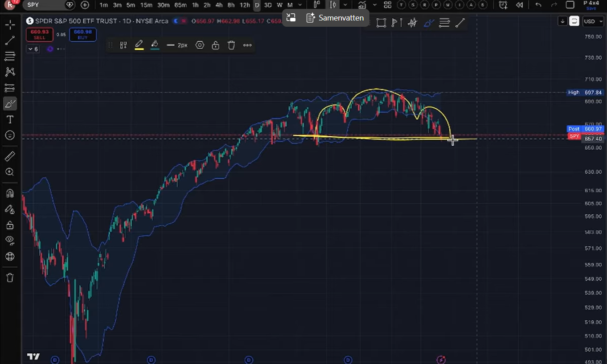Open the position forecasting tools
This screenshot has width=607, height=364.
pyautogui.click(x=9, y=88)
